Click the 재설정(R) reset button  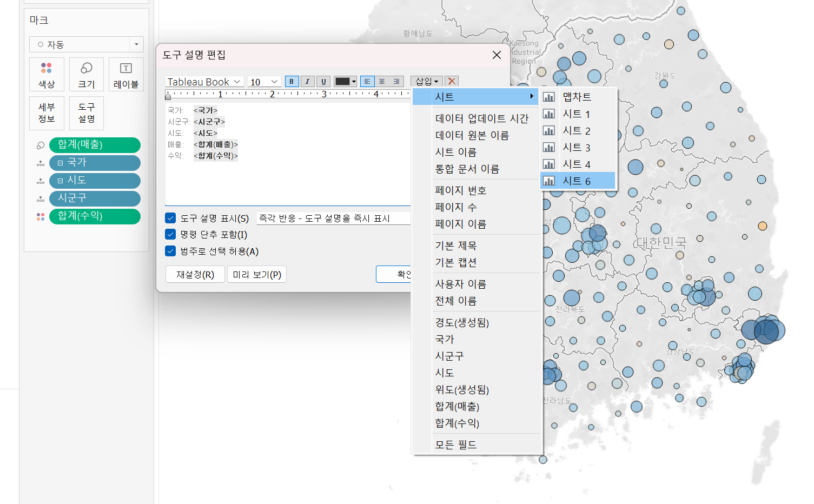(195, 274)
